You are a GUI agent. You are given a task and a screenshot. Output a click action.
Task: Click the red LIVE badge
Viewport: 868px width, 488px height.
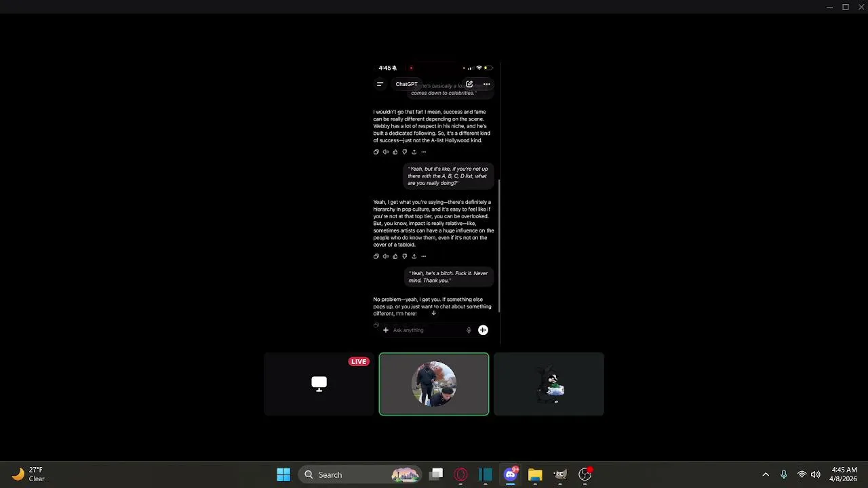(x=359, y=361)
